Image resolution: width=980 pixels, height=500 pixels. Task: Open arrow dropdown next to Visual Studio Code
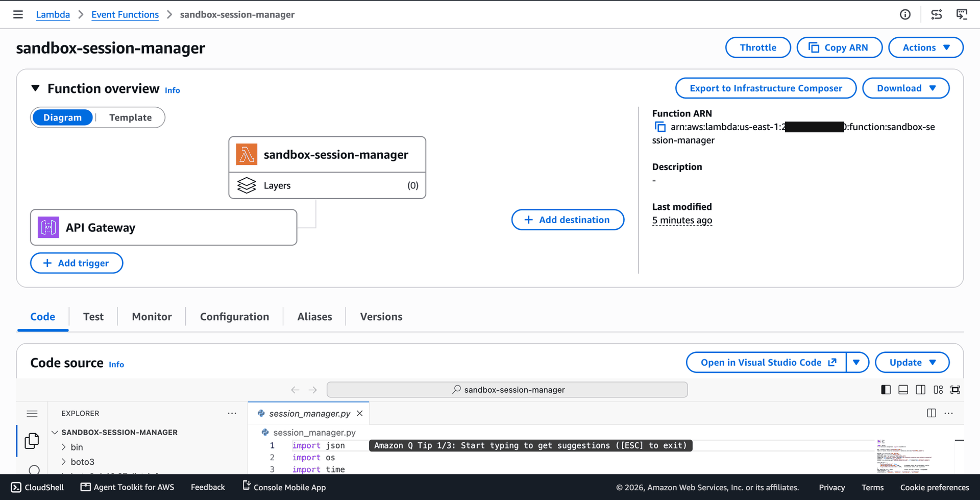click(857, 363)
